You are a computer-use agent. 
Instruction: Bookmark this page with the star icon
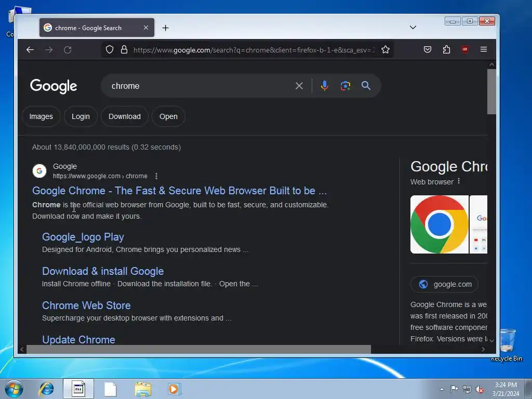[385, 49]
